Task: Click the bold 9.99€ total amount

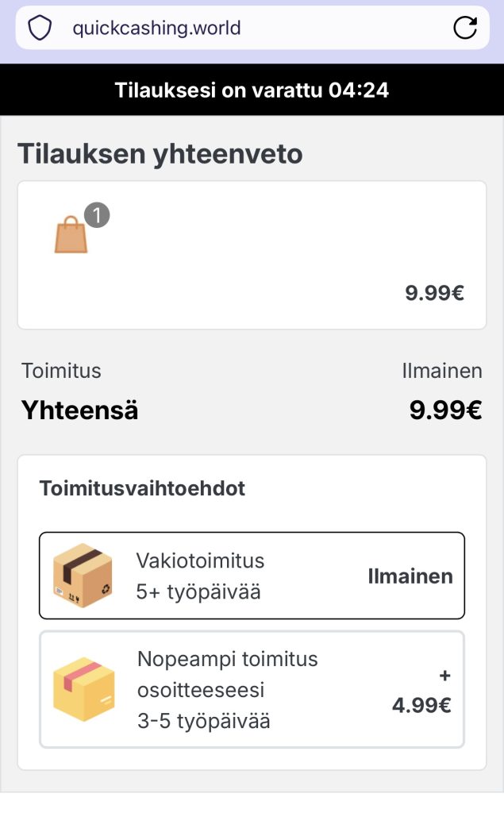Action: (445, 410)
